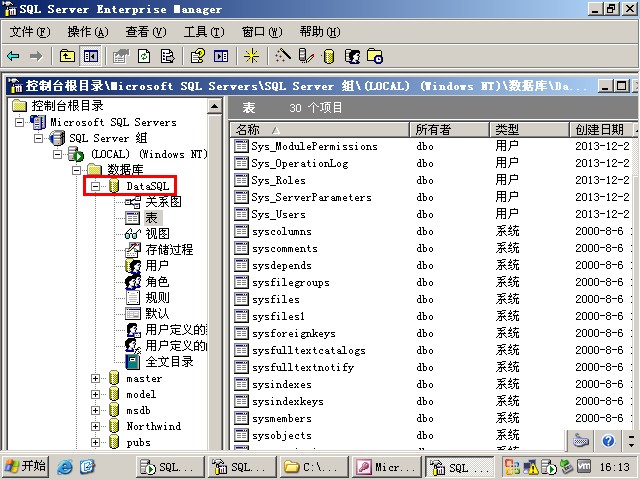The height and width of the screenshot is (480, 640).
Task: Open the 帮助(H) menu
Action: point(320,32)
